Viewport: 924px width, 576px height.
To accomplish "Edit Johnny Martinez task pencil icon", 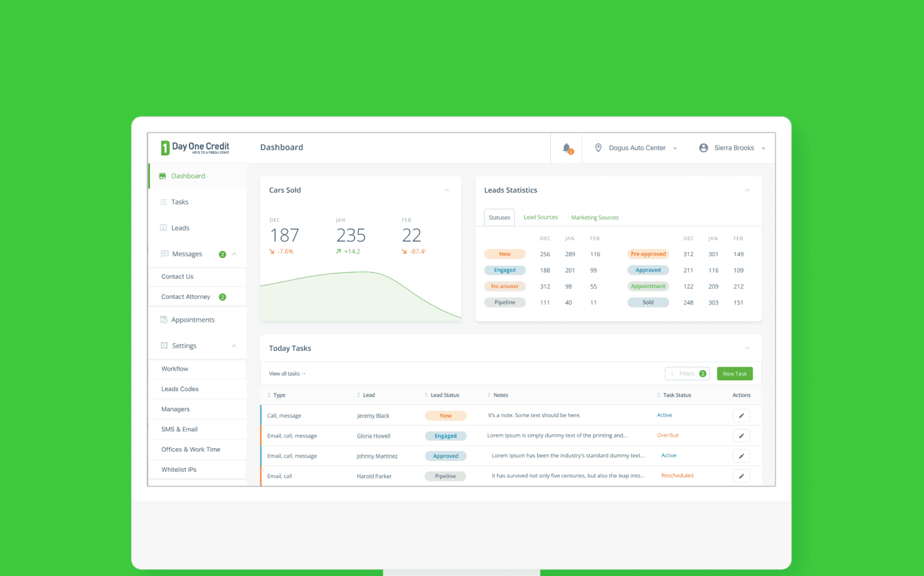I will [x=742, y=456].
